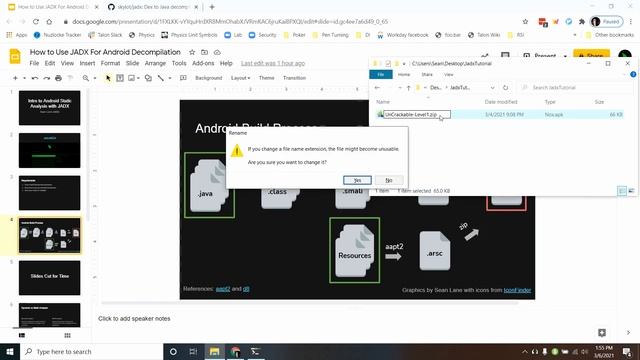The width and height of the screenshot is (640, 360).
Task: Click the new slide plus icon
Action: [15, 78]
